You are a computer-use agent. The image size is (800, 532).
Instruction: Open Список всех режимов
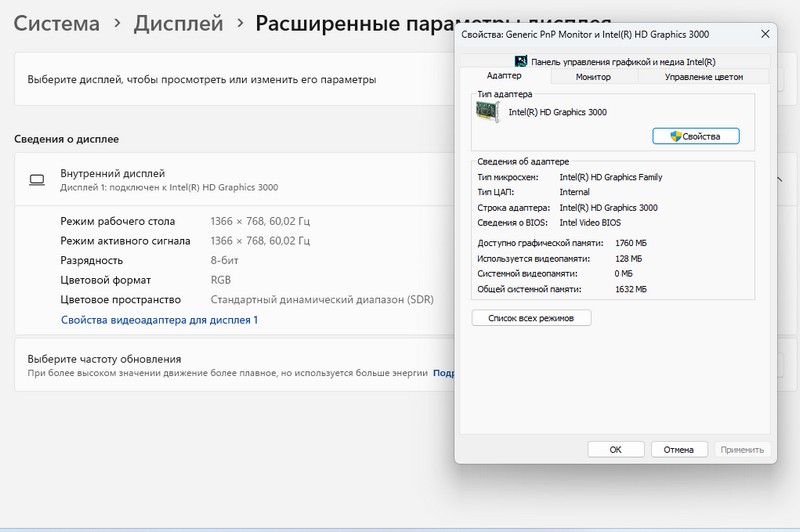tap(531, 318)
